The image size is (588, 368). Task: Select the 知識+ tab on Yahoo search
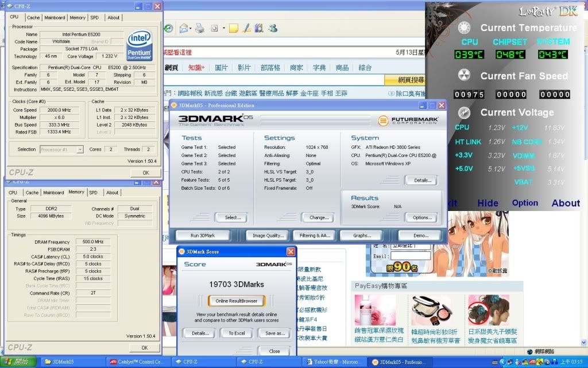(196, 68)
